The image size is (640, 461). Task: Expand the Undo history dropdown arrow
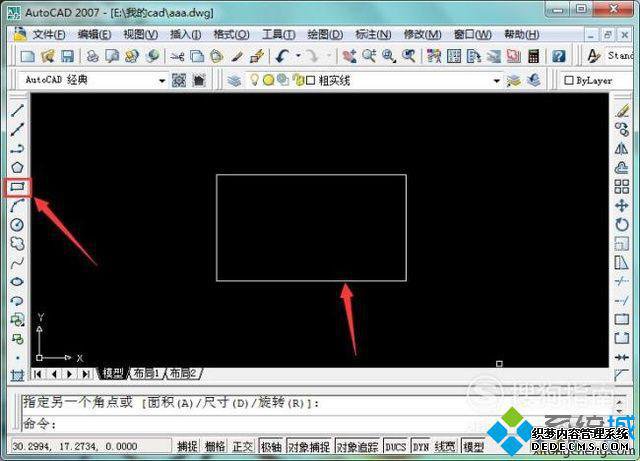pyautogui.click(x=298, y=56)
